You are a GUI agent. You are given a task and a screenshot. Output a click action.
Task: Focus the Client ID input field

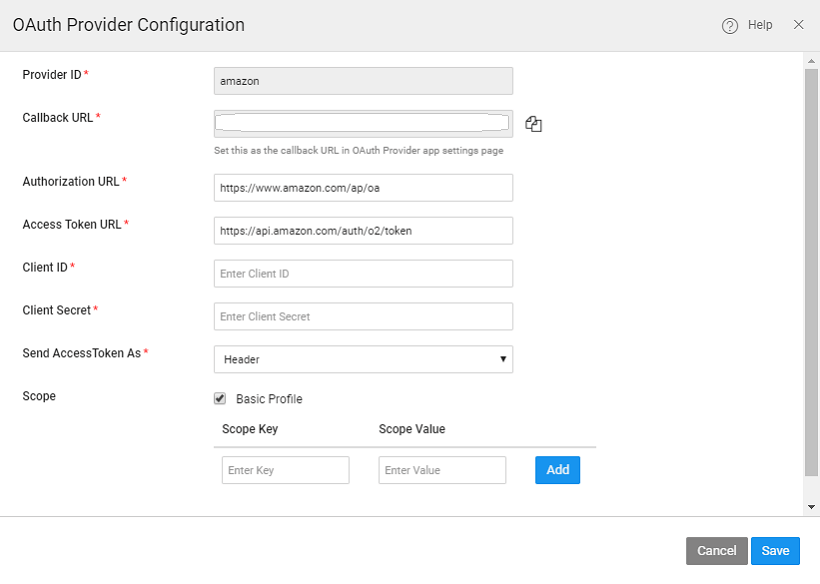[x=363, y=274]
